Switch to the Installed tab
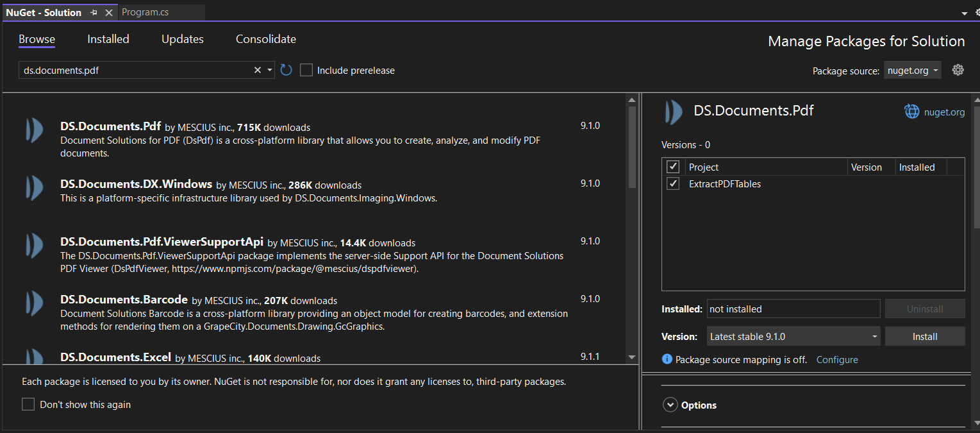 point(108,39)
